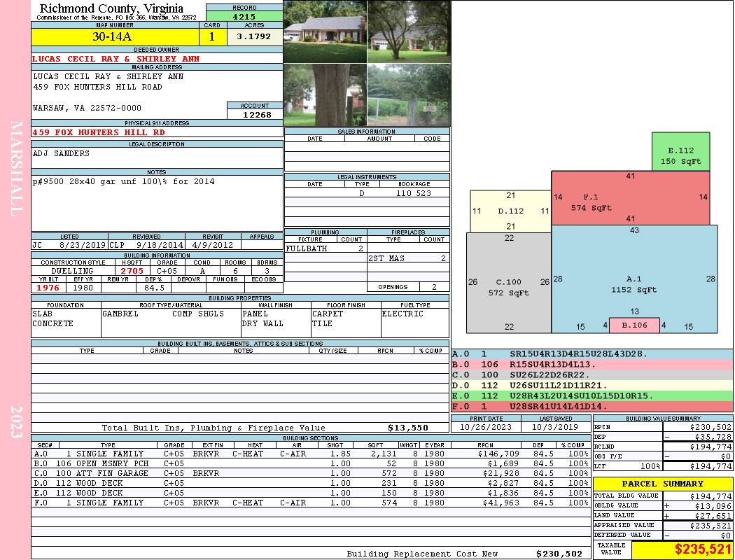This screenshot has width=735, height=560.
Task: Select legend row A.0 SR15U4R13D4R15U28L43D28
Action: pos(591,354)
